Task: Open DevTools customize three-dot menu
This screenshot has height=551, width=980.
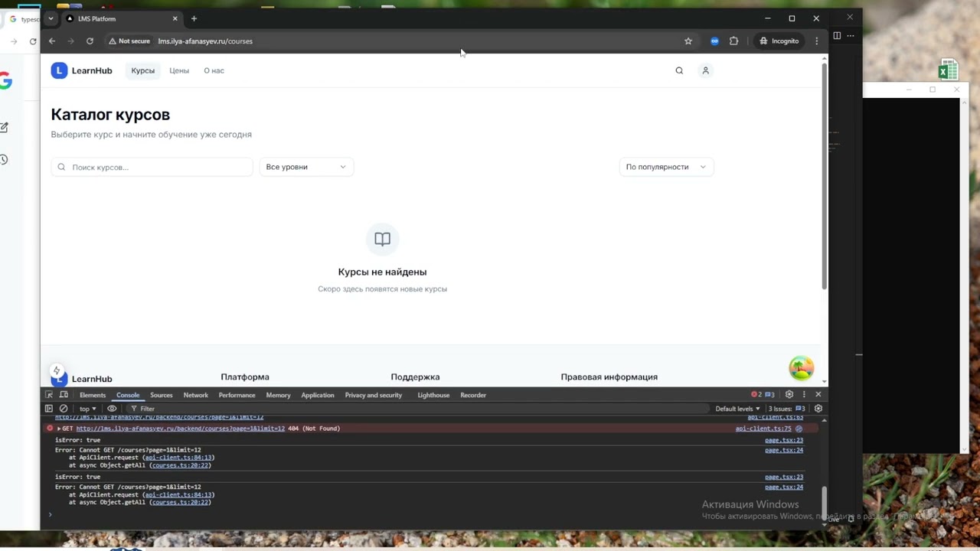Action: (804, 395)
